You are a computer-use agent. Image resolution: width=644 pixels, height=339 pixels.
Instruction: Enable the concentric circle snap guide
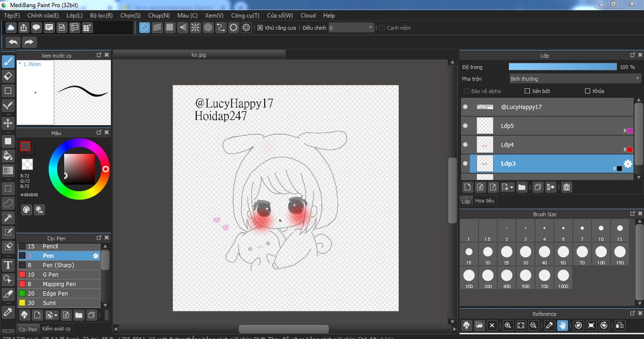(x=208, y=28)
